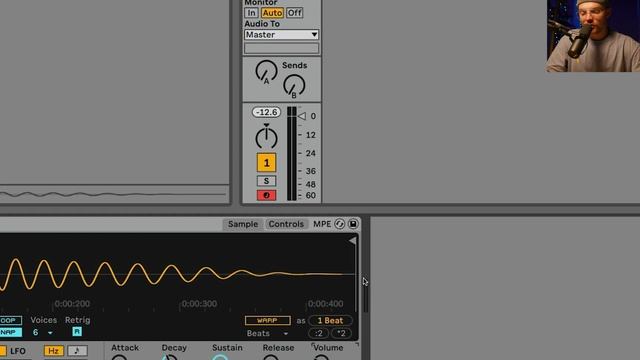Screen dimensions: 640x360
Task: Toggle the Loop button
Action: pyautogui.click(x=10, y=320)
